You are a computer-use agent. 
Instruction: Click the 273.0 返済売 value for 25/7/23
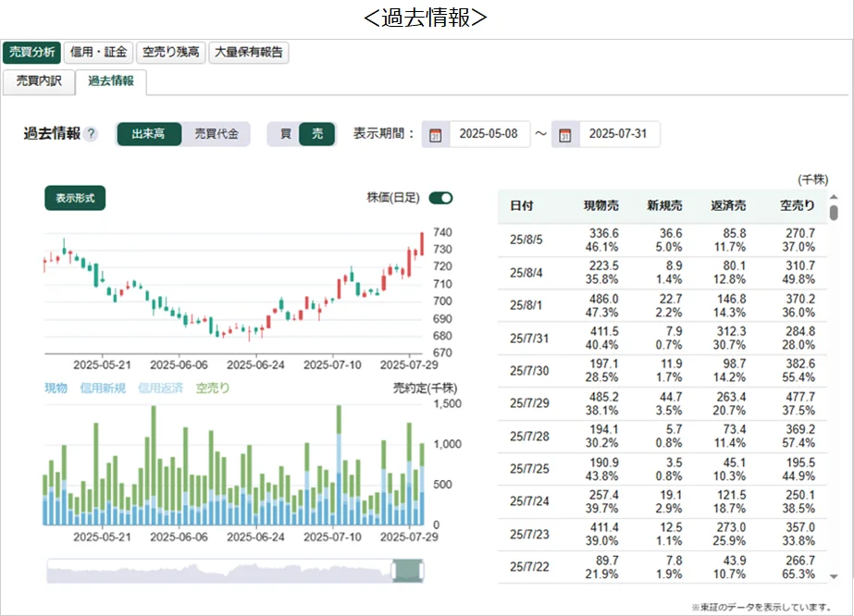coord(732,528)
